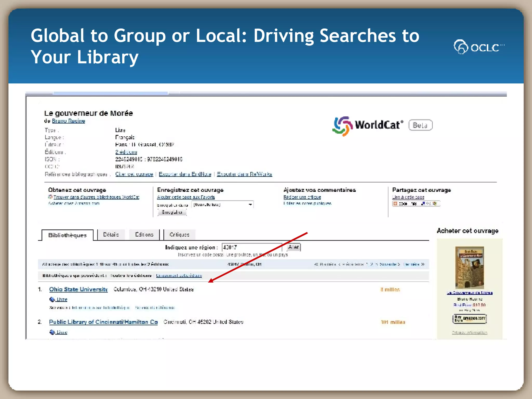Screen dimensions: 532x399
Task: Click Buy from amazon.com button
Action: point(470,319)
